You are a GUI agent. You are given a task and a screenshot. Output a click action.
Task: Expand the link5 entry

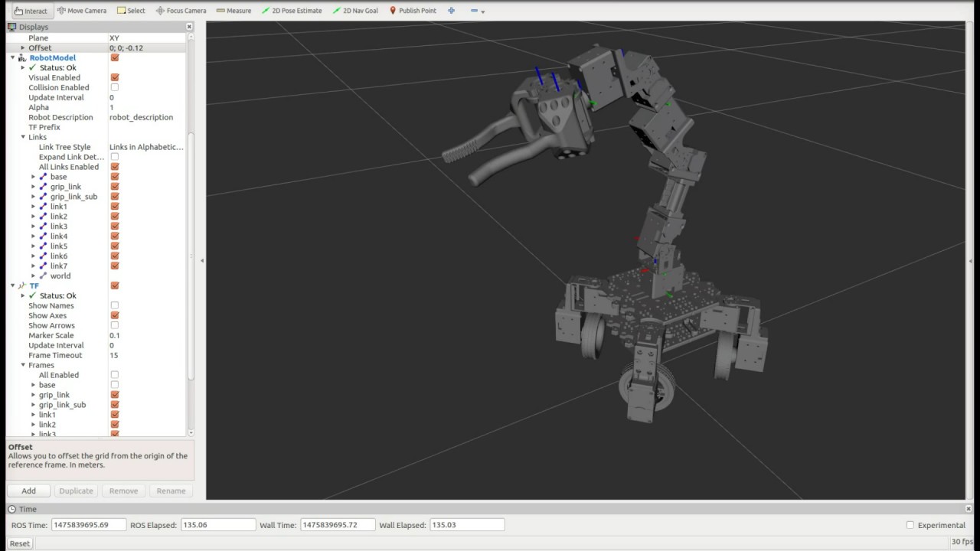[33, 246]
